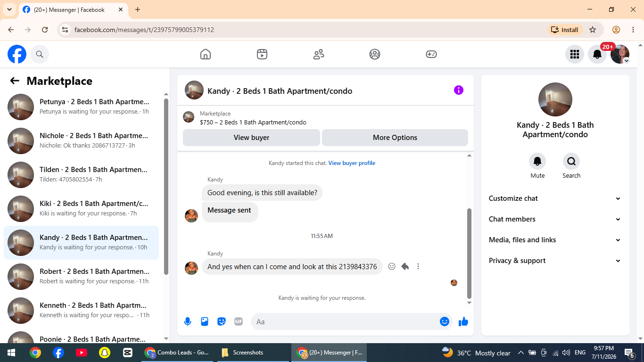Select the Kandy conversation in list

click(x=82, y=243)
